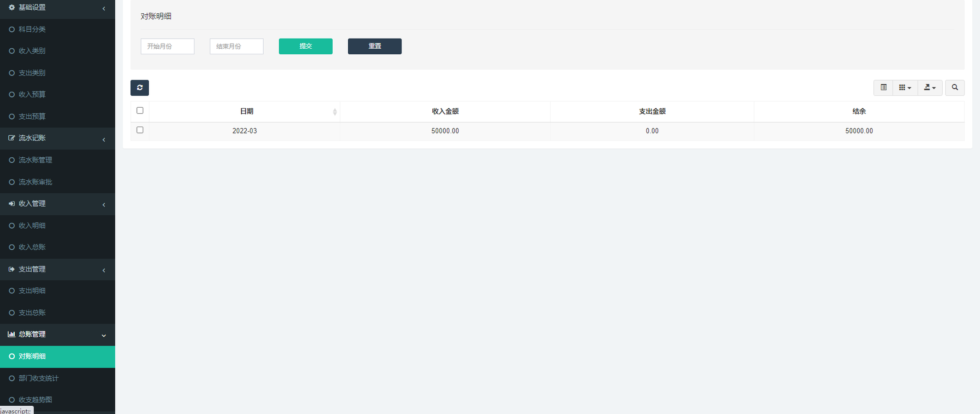
Task: Open the export data dropdown
Action: click(930, 87)
